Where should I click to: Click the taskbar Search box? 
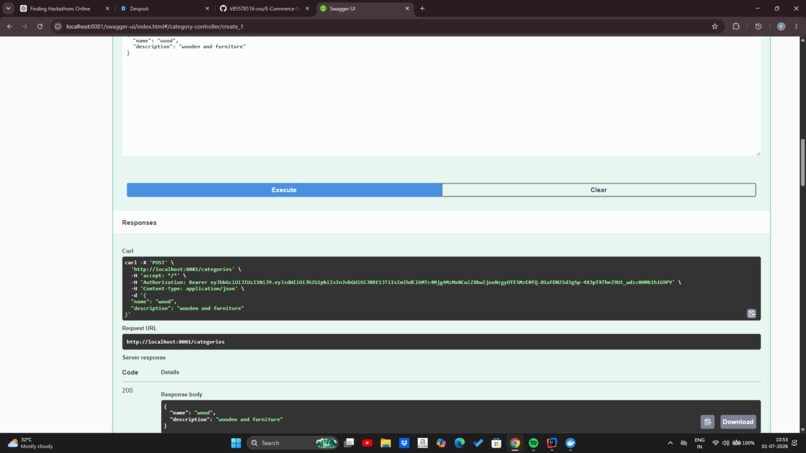291,443
